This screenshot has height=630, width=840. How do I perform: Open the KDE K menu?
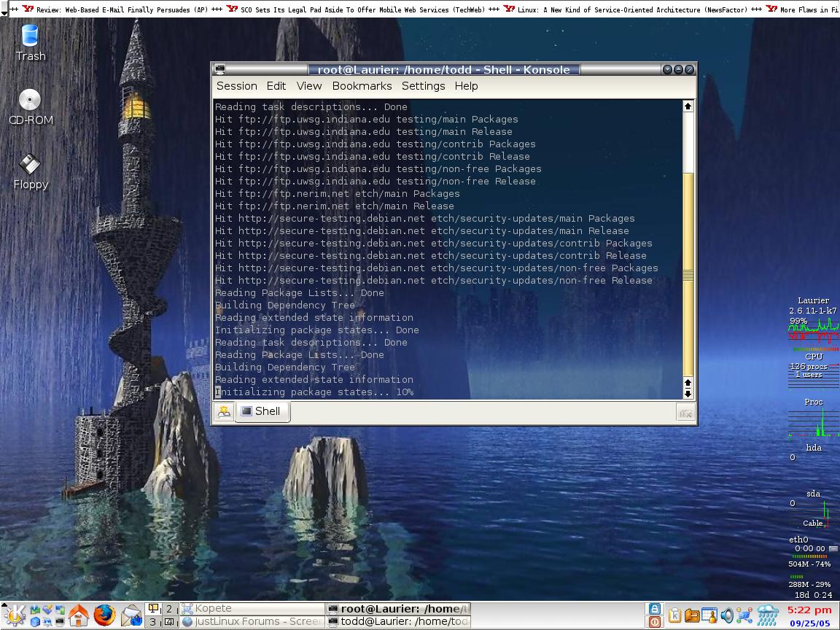(x=15, y=615)
